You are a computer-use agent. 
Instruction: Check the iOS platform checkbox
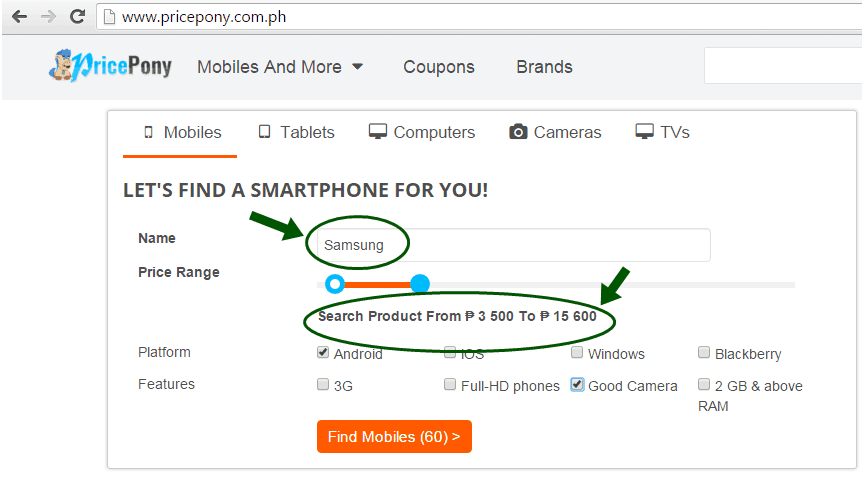[x=450, y=352]
